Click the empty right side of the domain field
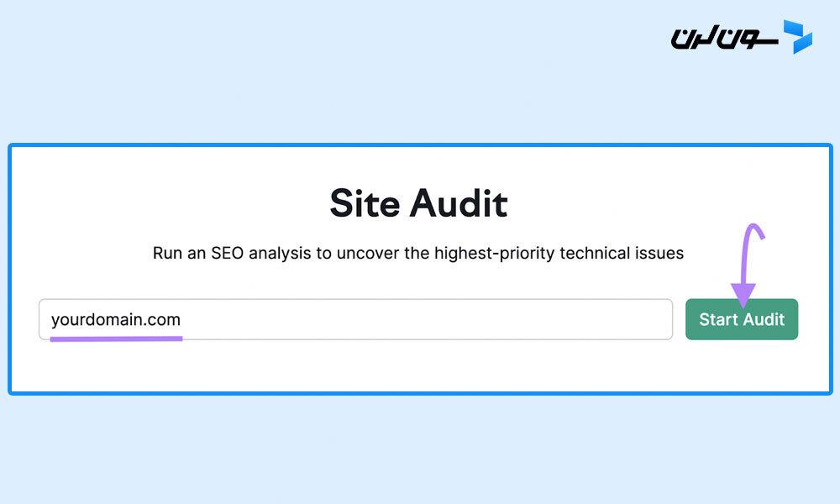This screenshot has height=504, width=840. click(x=428, y=319)
